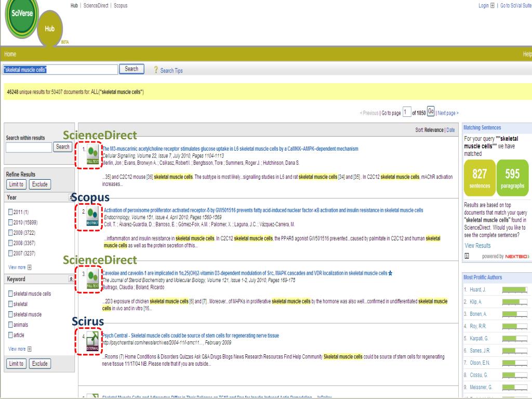The width and height of the screenshot is (532, 399).
Task: Click Search within results button
Action: click(x=63, y=147)
